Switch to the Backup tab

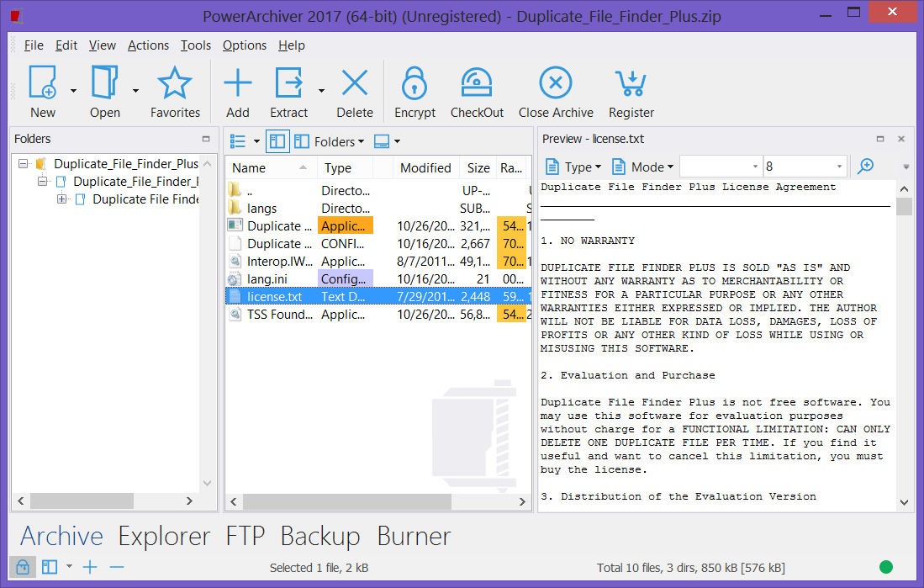point(320,536)
